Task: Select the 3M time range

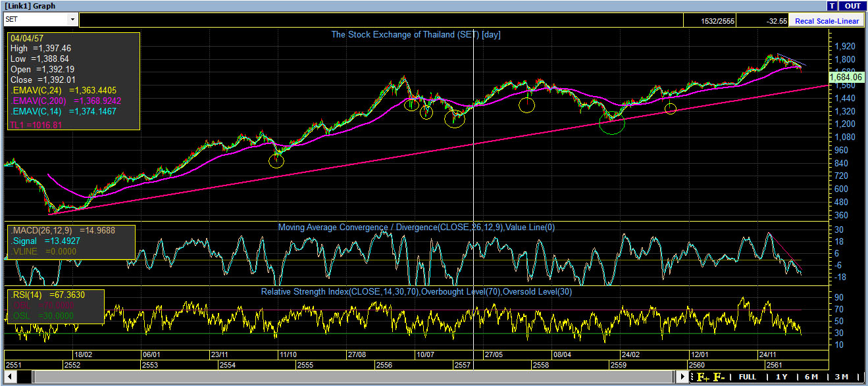Action: pyautogui.click(x=842, y=377)
